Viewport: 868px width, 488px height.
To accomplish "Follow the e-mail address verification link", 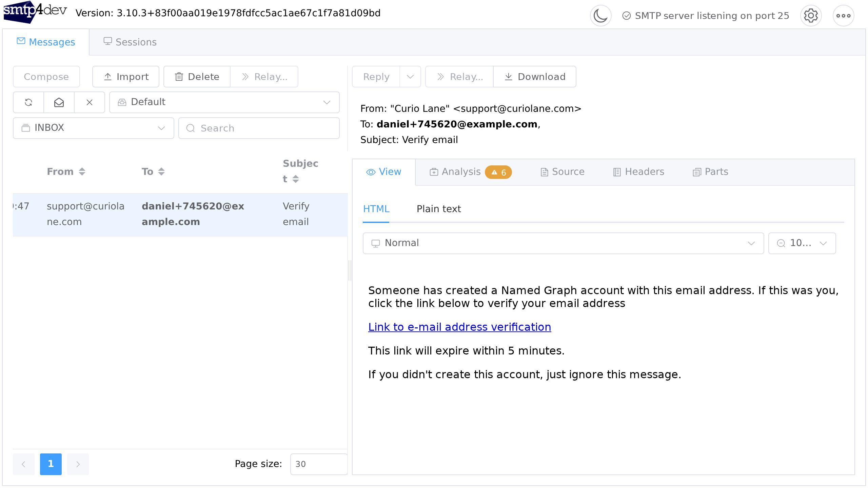I will pyautogui.click(x=459, y=327).
